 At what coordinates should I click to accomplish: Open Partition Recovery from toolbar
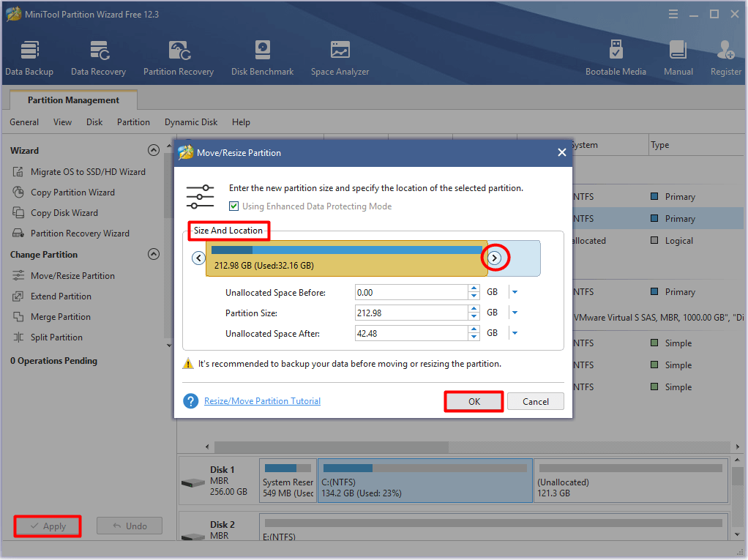click(179, 58)
